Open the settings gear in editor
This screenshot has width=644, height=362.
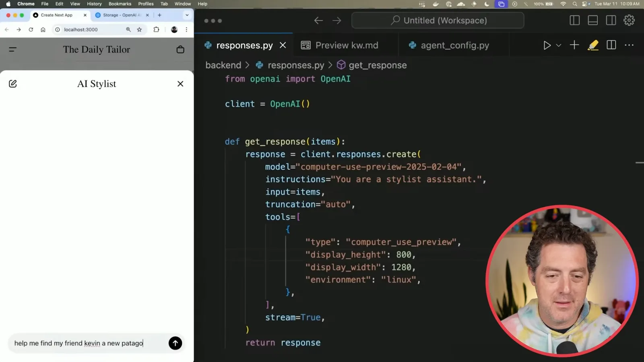pos(629,20)
